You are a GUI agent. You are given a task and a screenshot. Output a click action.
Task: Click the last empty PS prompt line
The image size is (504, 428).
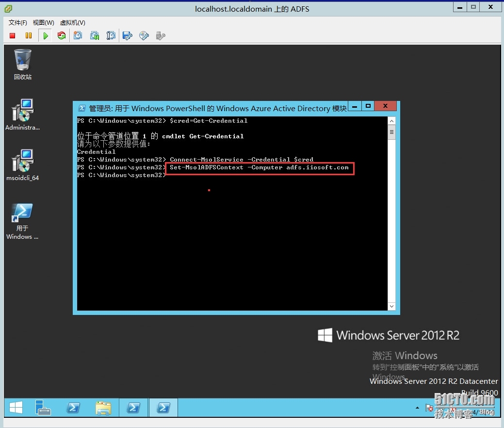121,175
